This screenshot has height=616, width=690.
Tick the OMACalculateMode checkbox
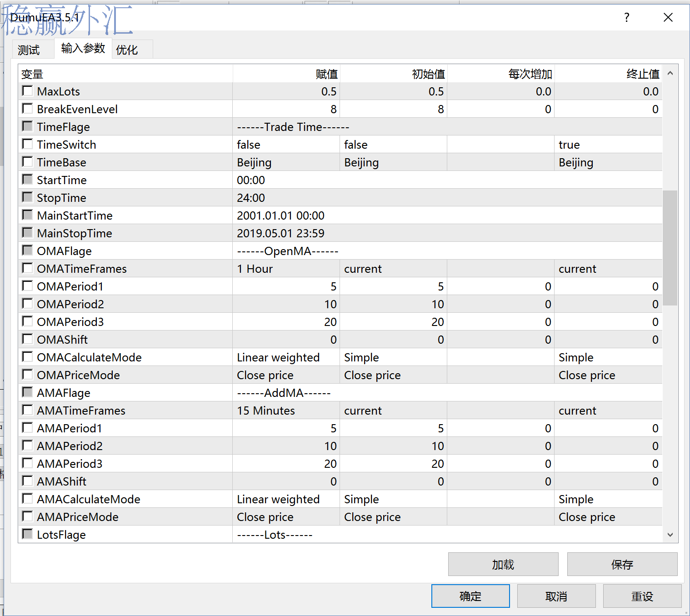point(27,357)
